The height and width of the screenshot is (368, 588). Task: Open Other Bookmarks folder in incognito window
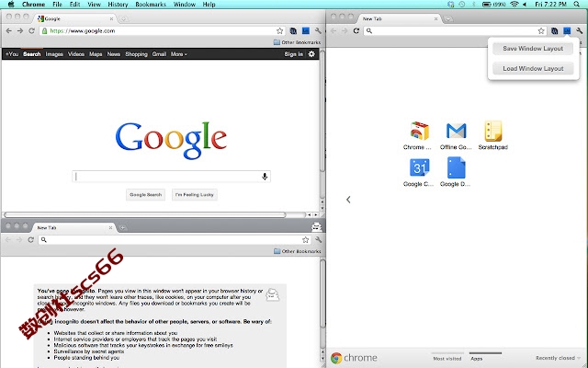click(x=298, y=251)
